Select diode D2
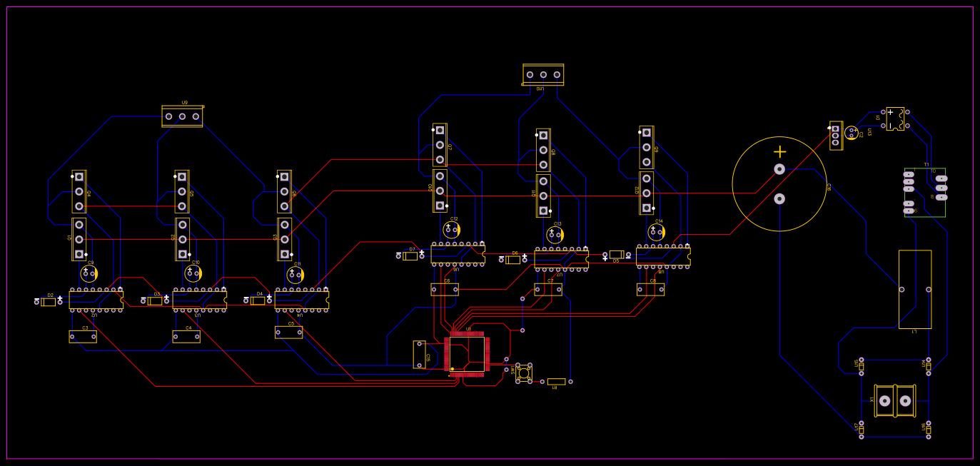The image size is (980, 466). click(49, 302)
